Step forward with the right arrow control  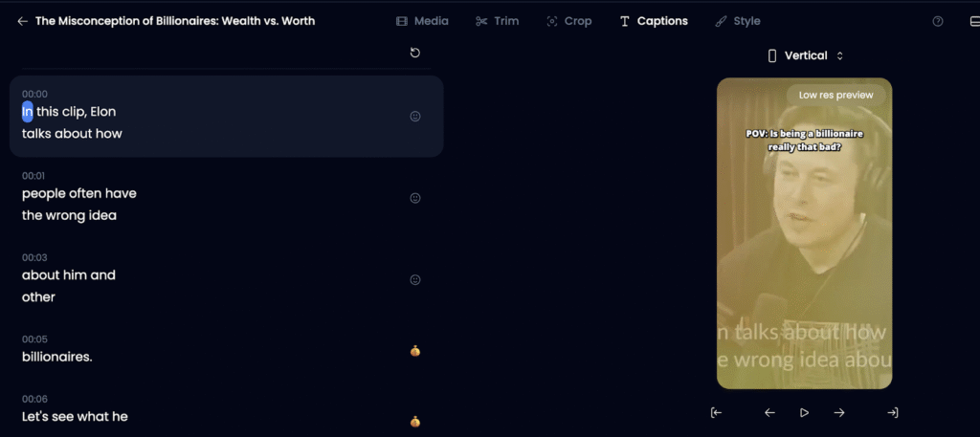coord(839,413)
